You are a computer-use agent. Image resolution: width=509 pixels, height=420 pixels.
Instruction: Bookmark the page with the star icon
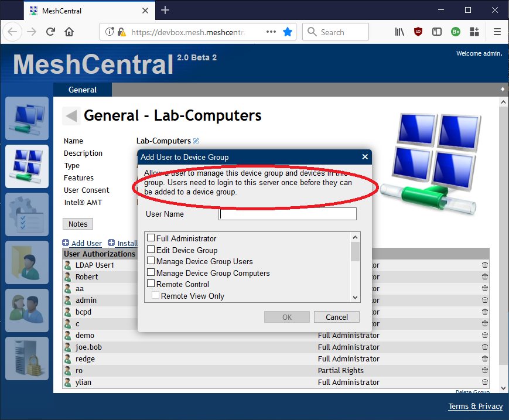(x=288, y=32)
